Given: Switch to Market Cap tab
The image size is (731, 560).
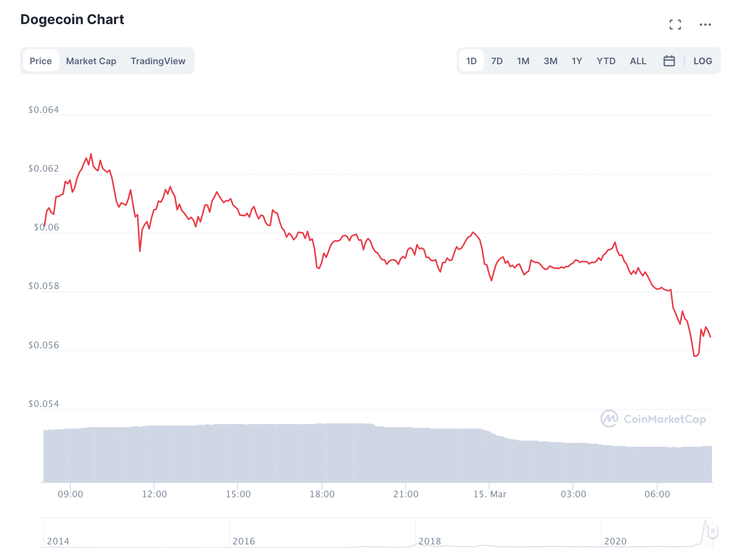Looking at the screenshot, I should click(x=91, y=61).
